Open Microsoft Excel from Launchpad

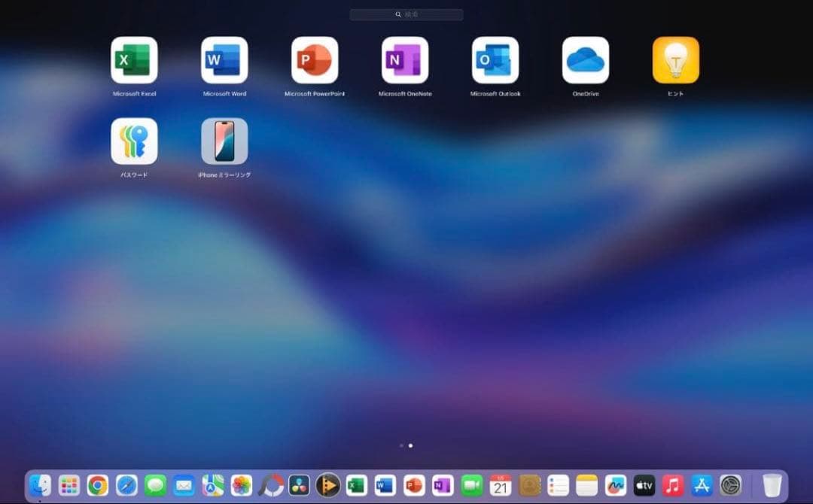(x=134, y=62)
